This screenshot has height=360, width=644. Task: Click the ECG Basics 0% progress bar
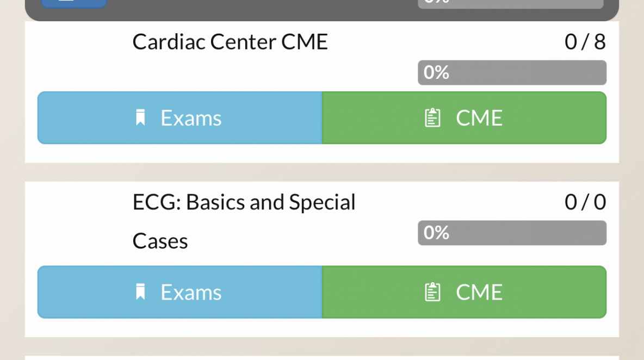512,233
